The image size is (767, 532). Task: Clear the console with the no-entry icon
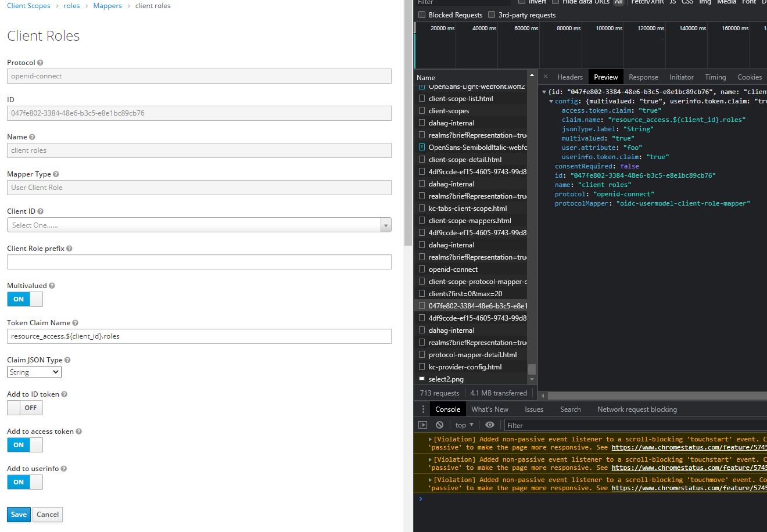[x=440, y=425]
